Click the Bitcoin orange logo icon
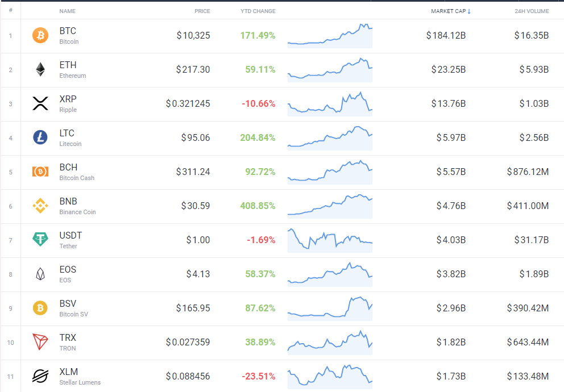The image size is (564, 392). pyautogui.click(x=40, y=36)
